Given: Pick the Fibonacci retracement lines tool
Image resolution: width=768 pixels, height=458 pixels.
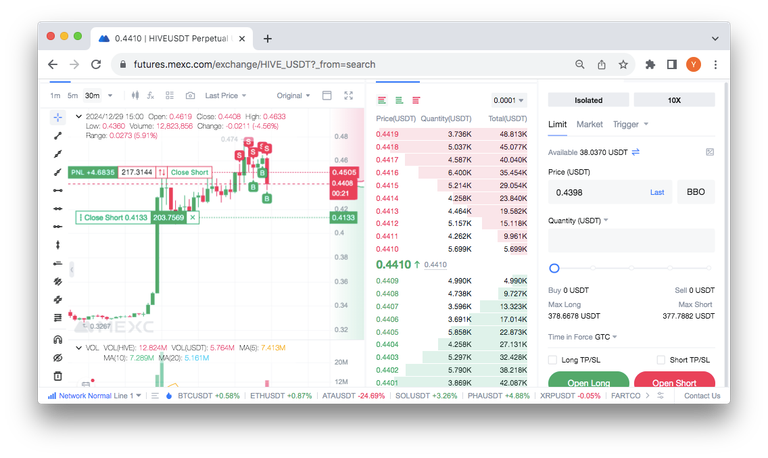Looking at the screenshot, I should (x=58, y=317).
